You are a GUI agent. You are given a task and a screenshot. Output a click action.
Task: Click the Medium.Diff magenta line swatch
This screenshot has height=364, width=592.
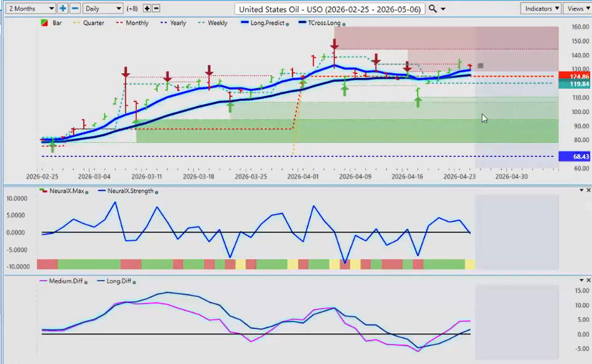pos(44,281)
